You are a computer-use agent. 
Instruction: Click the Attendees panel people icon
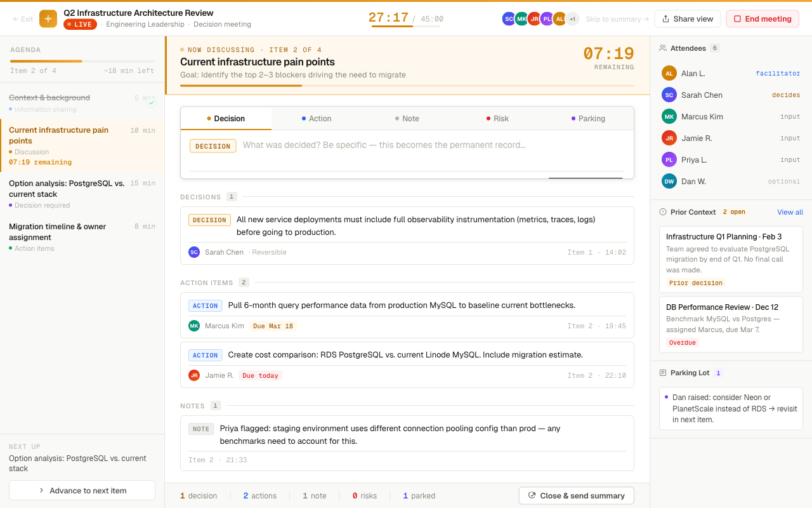[x=664, y=48]
